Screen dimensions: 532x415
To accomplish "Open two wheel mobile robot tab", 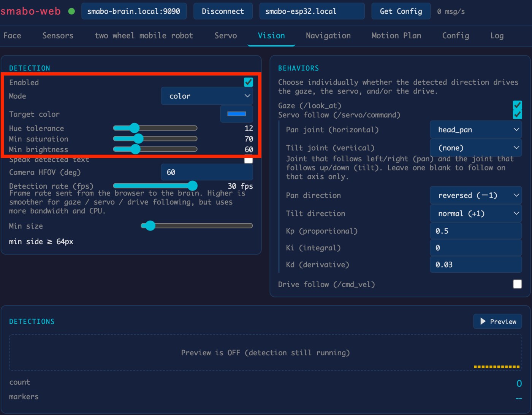I will 144,36.
